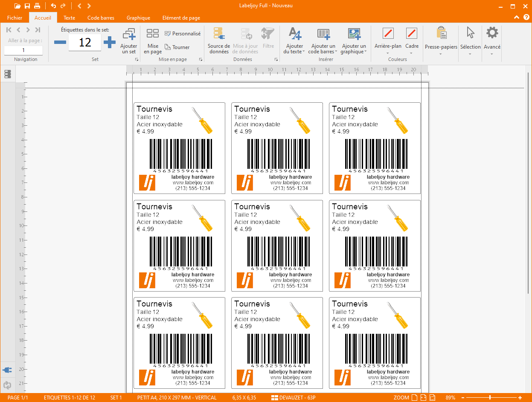
Task: Click the third zoom fit icon in status bar
Action: click(x=432, y=398)
